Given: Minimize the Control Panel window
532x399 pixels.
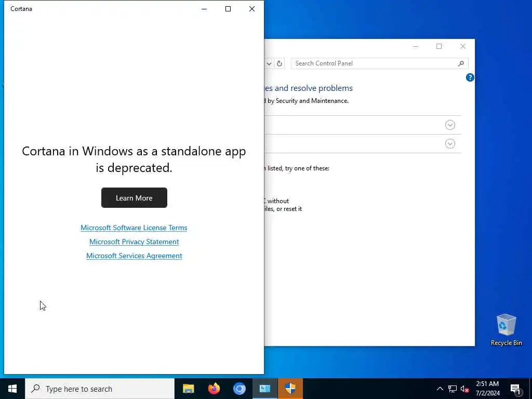Looking at the screenshot, I should coord(415,46).
